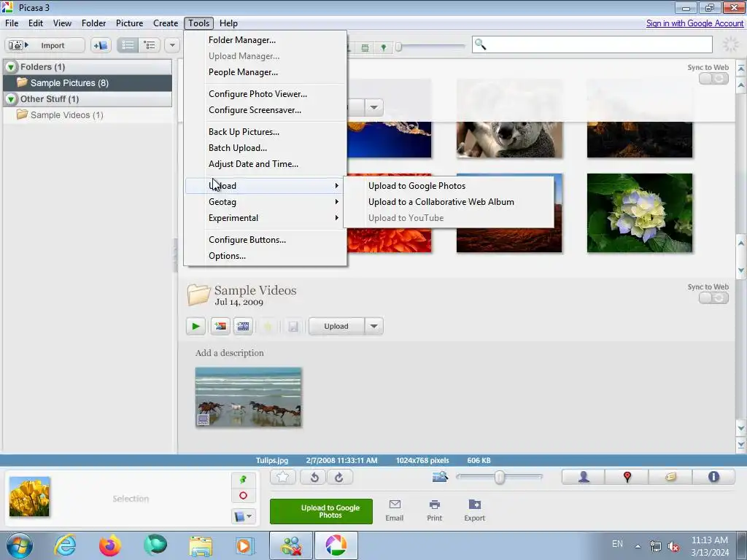Open the Create menu

(x=166, y=23)
